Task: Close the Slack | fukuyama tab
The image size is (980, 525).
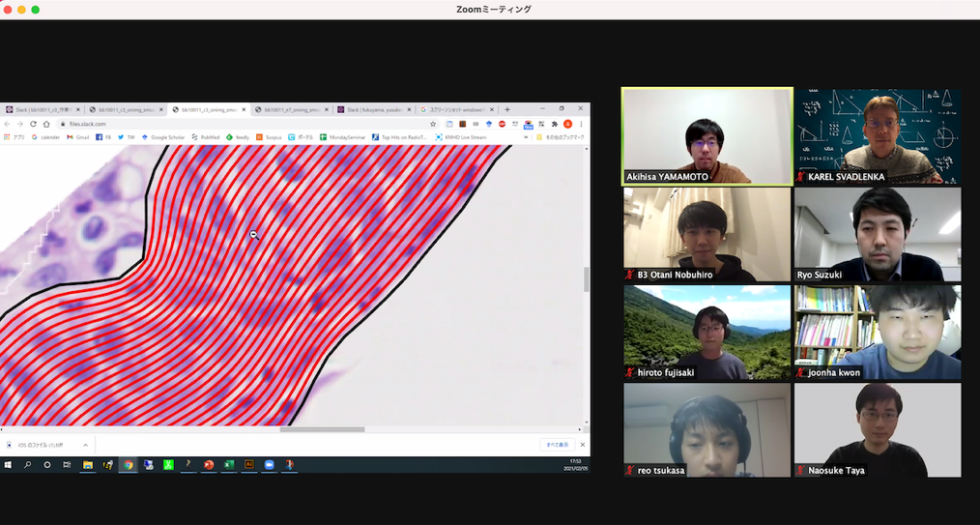Action: pyautogui.click(x=409, y=109)
